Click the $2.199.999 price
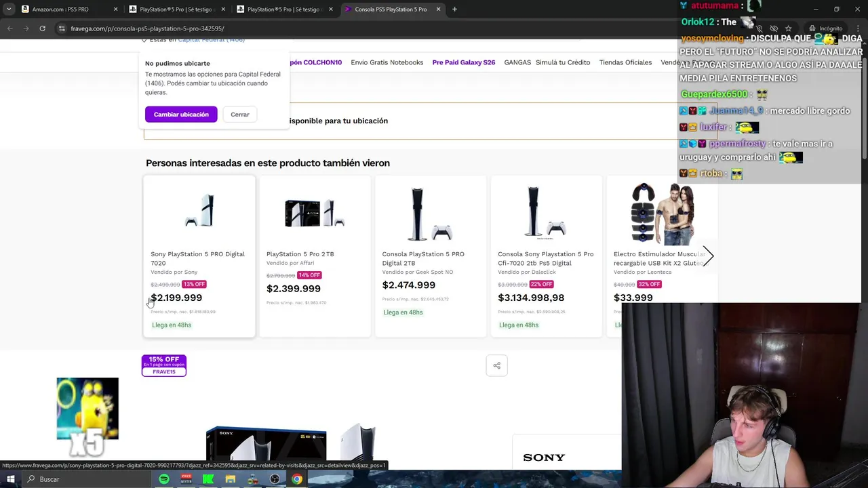The width and height of the screenshot is (868, 488). click(x=176, y=298)
